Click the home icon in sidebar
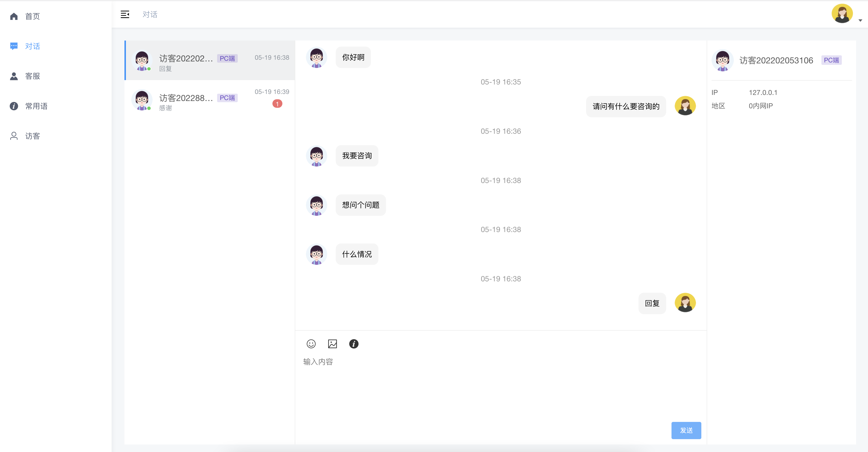The image size is (868, 452). [x=14, y=16]
